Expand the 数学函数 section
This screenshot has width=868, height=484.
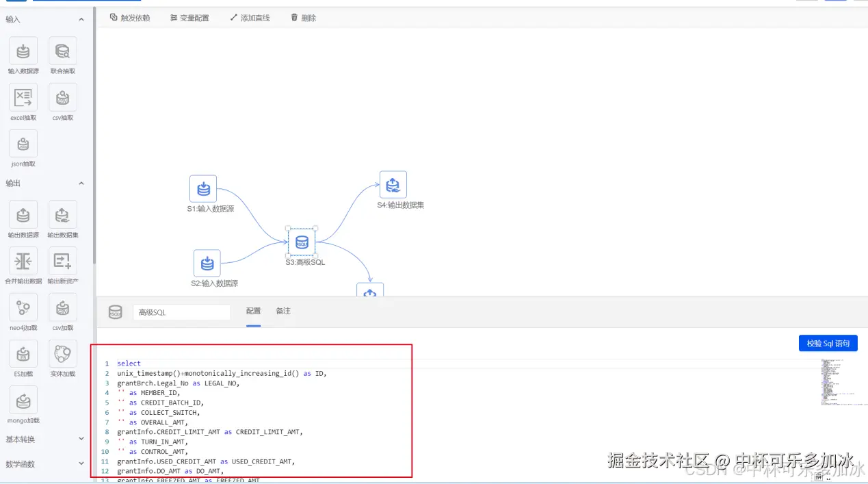point(81,463)
